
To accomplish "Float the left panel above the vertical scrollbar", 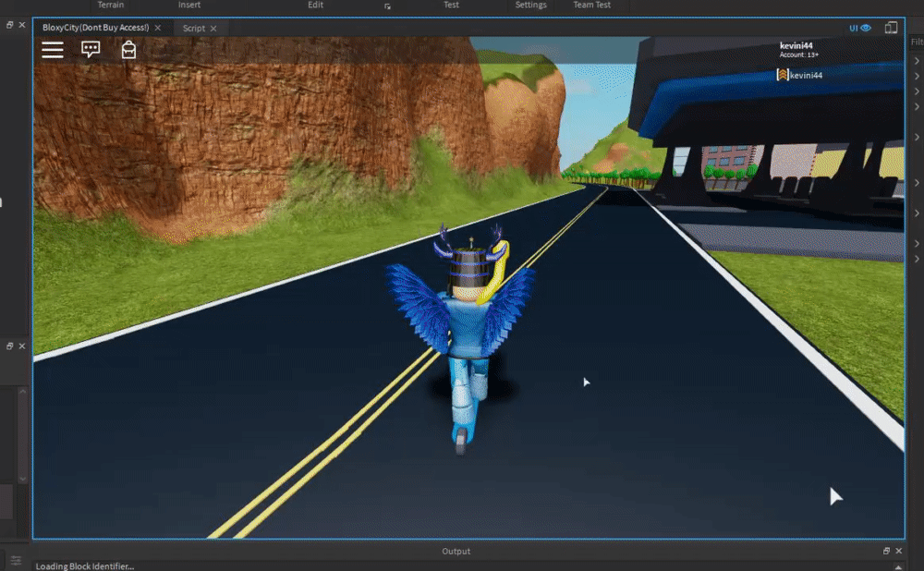I will (9, 346).
